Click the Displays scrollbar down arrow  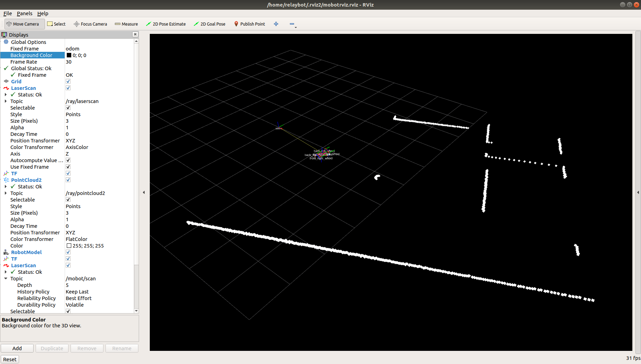[x=136, y=311]
